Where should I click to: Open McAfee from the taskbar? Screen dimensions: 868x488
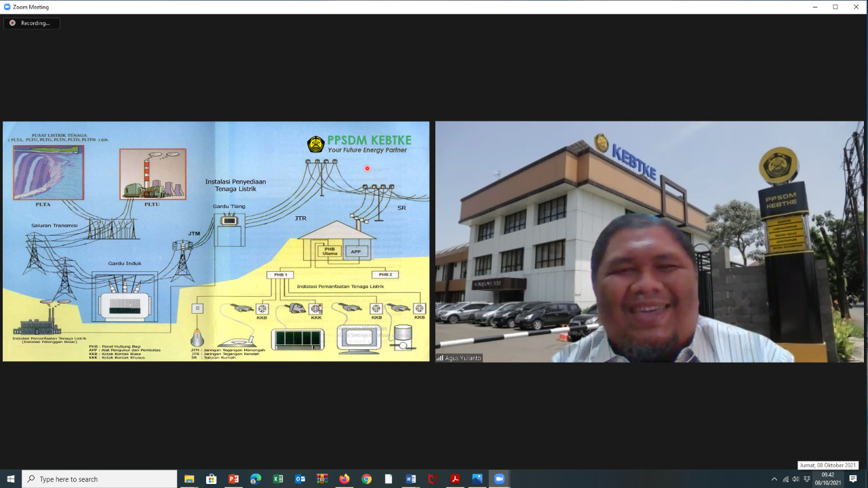[x=433, y=479]
